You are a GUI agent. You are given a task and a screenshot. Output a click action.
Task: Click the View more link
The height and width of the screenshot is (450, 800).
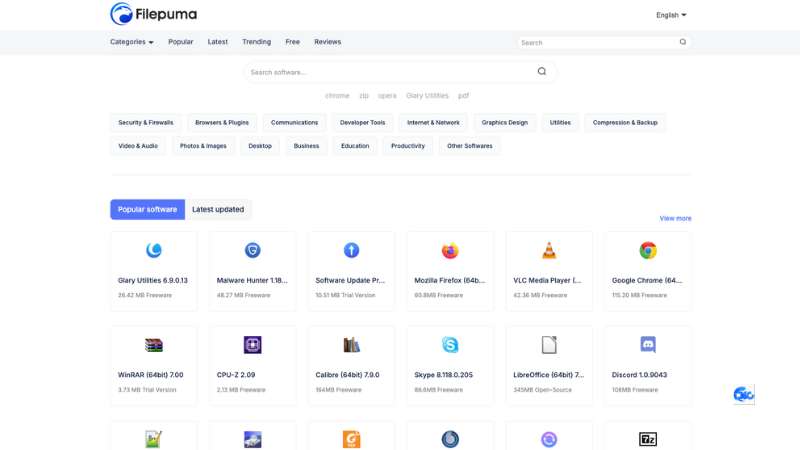676,218
